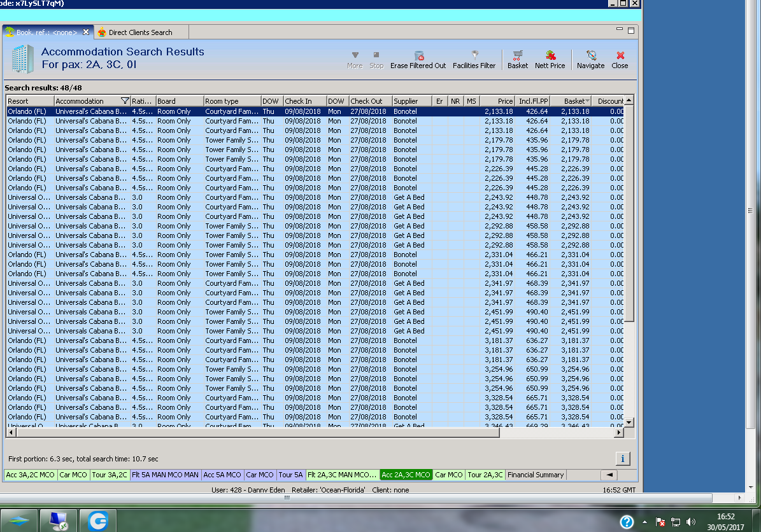Open the Financial Summary tab

coord(536,475)
